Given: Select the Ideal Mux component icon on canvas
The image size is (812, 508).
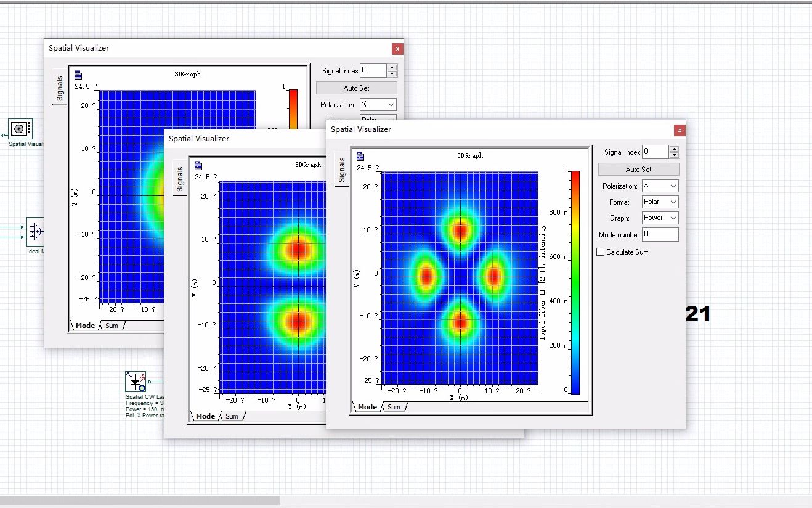Looking at the screenshot, I should tap(35, 232).
